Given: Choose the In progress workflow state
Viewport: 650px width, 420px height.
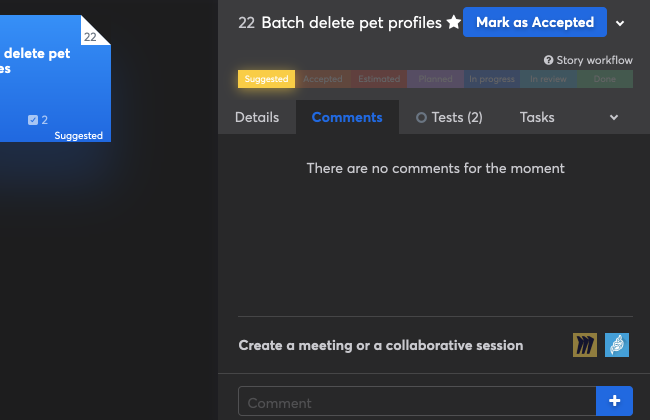Looking at the screenshot, I should tap(492, 79).
